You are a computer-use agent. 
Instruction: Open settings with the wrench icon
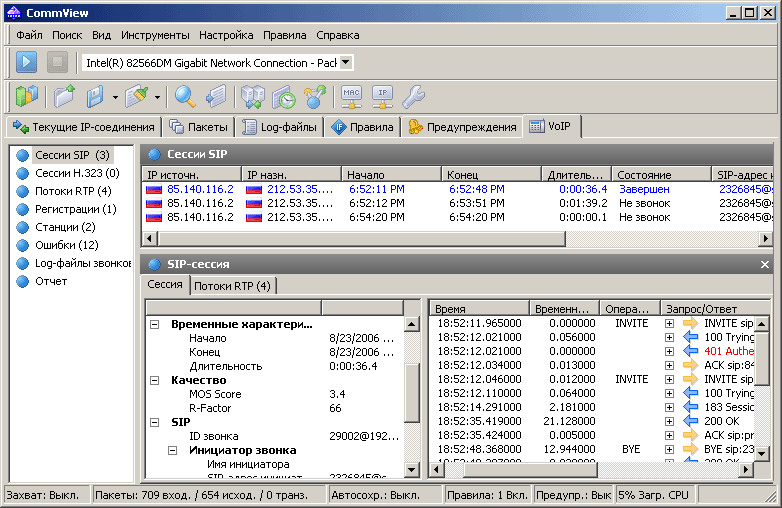[x=413, y=96]
